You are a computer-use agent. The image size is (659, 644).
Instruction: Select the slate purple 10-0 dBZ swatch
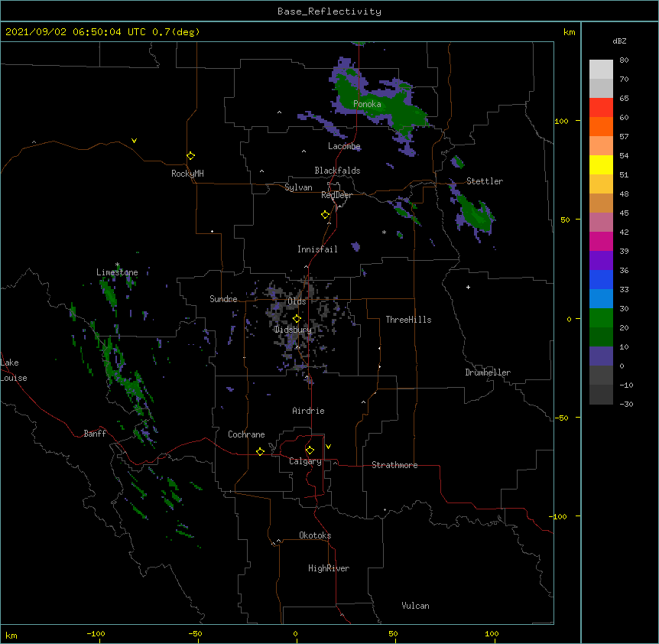pyautogui.click(x=601, y=356)
